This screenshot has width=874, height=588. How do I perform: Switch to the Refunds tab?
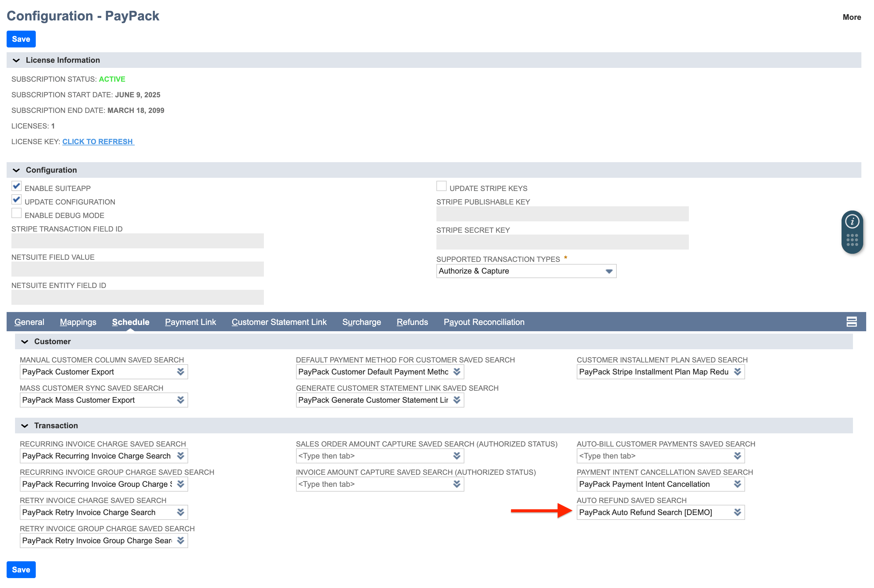412,322
